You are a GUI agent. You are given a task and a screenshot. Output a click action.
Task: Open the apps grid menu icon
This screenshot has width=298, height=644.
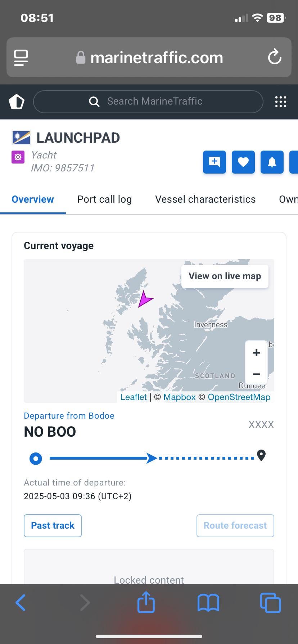(281, 102)
